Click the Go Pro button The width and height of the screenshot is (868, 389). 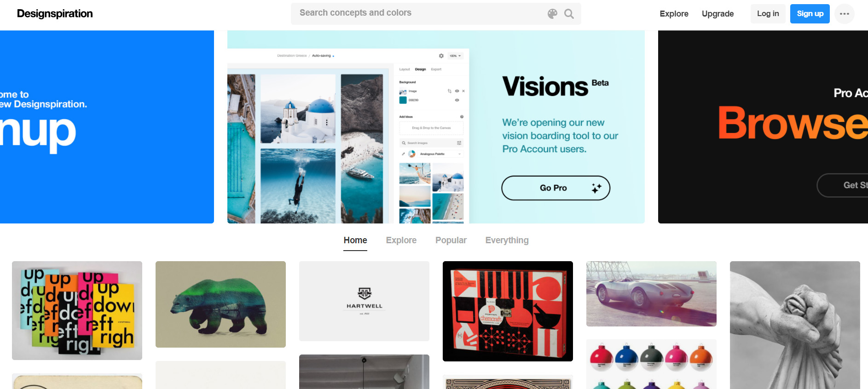556,188
